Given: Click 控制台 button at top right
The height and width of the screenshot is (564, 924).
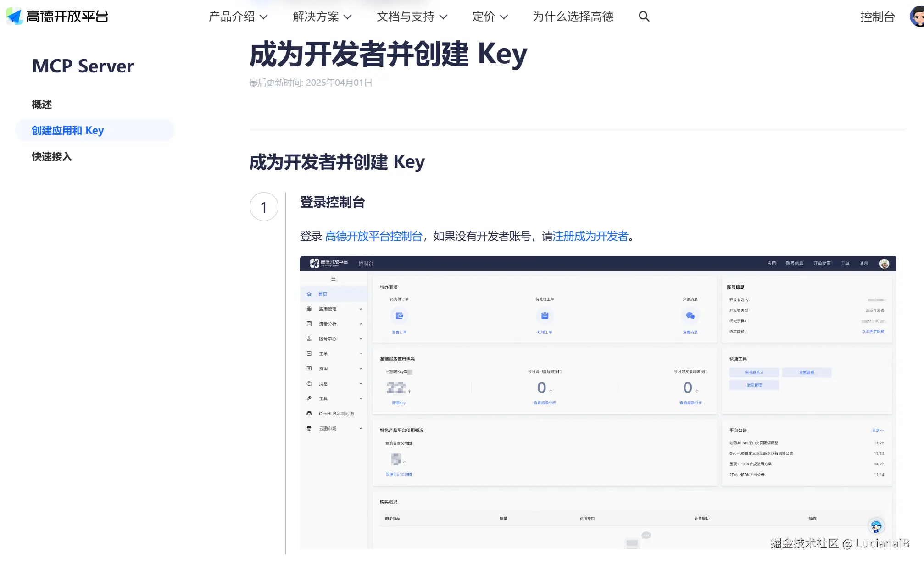Looking at the screenshot, I should [877, 17].
